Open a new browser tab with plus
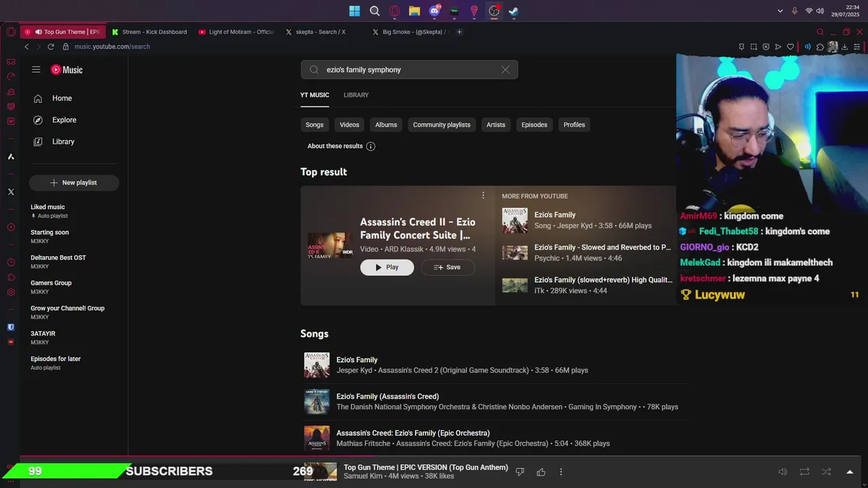The height and width of the screenshot is (488, 868). (459, 32)
